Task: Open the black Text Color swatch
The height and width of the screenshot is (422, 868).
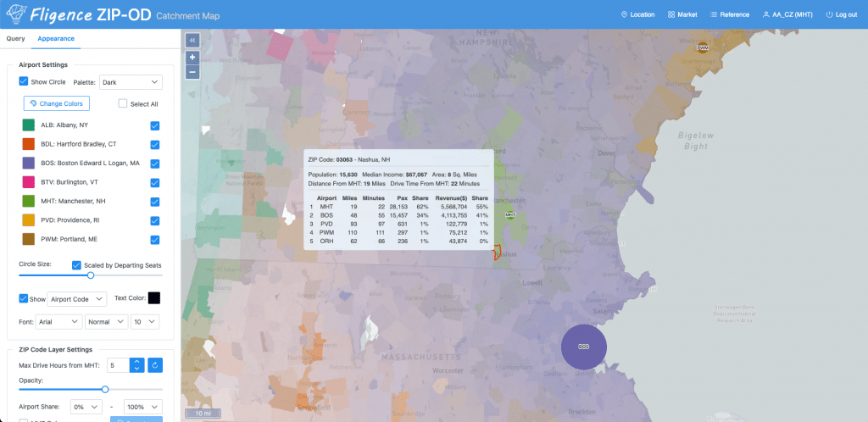Action: pyautogui.click(x=154, y=298)
